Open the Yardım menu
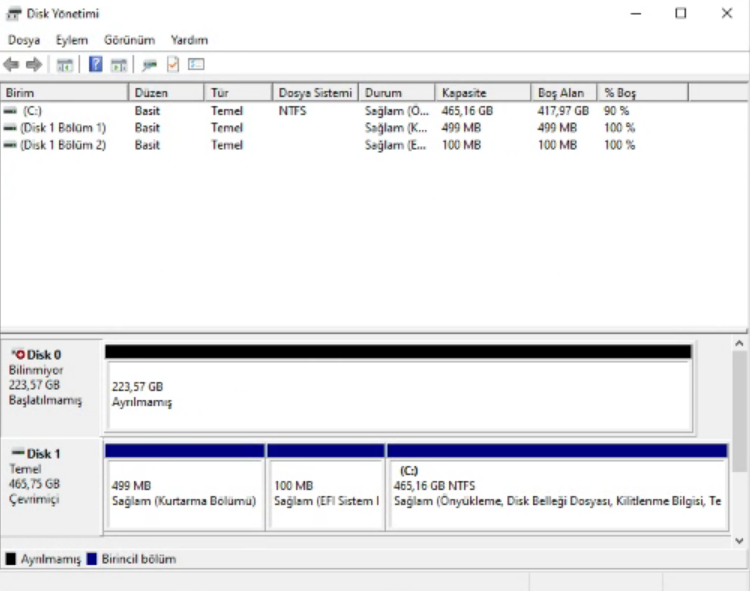 click(x=189, y=40)
